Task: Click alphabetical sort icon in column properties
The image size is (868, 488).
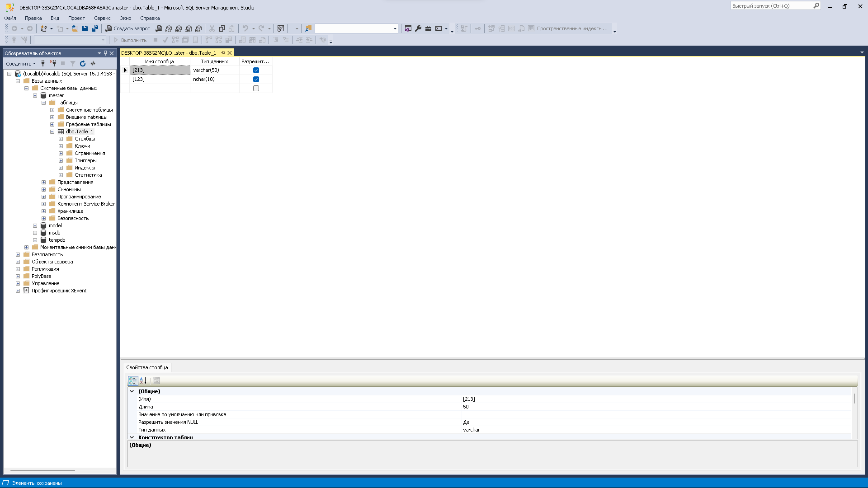Action: [x=143, y=381]
